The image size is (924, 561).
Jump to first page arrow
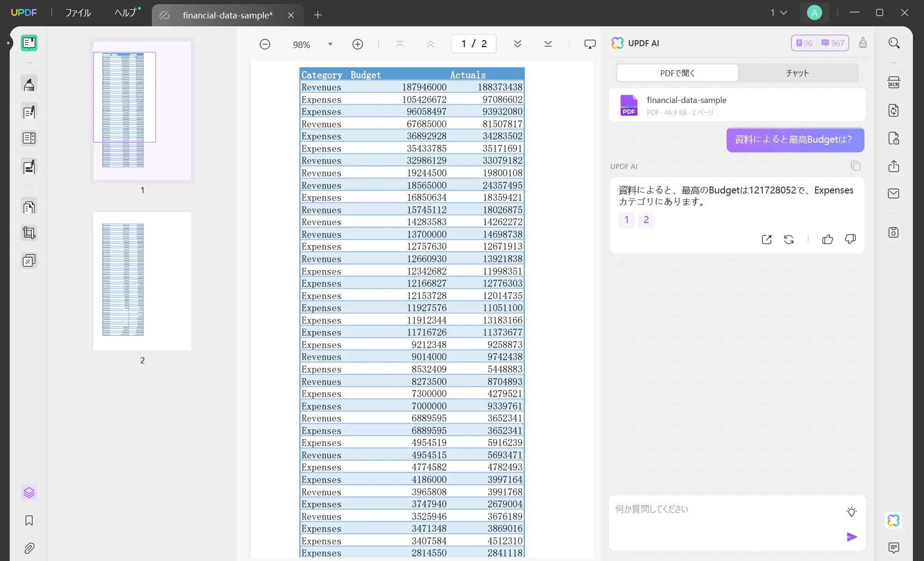tap(400, 44)
